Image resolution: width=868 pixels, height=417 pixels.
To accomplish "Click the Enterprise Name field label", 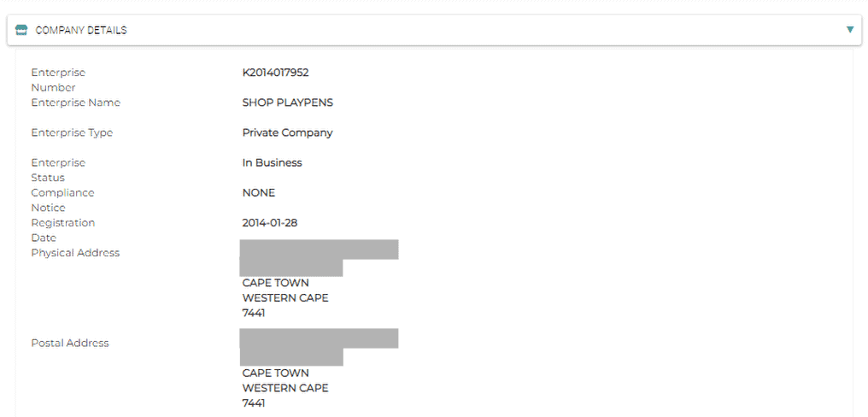I will pos(75,103).
